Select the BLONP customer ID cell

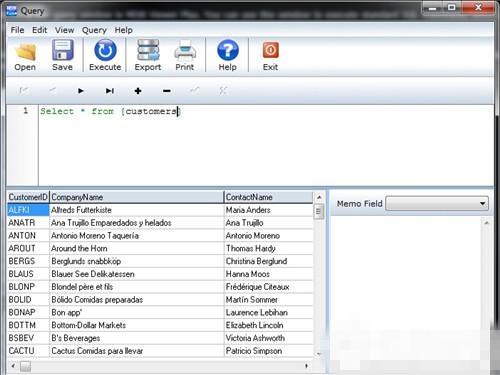pos(28,287)
